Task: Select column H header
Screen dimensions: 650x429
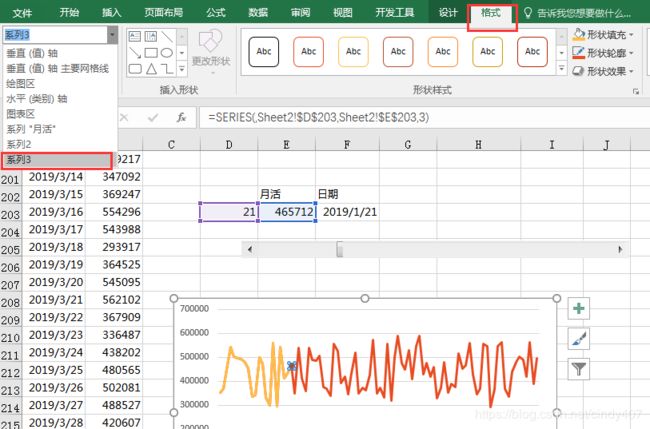Action: point(478,144)
